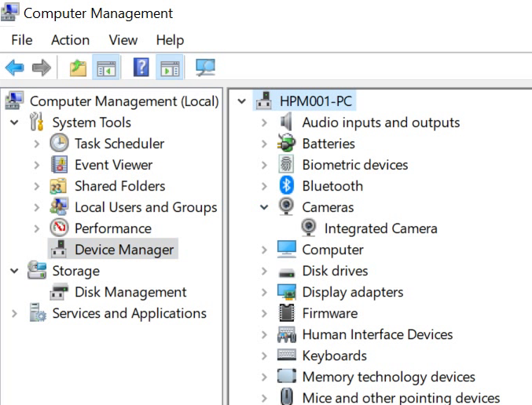Select the Keyboards label
The width and height of the screenshot is (532, 405).
(334, 356)
